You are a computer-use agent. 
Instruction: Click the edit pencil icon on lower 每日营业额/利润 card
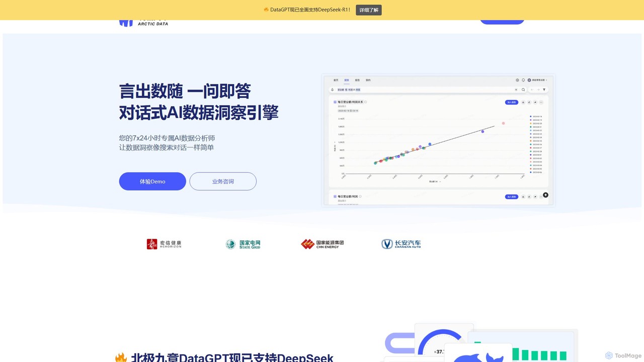point(529,197)
